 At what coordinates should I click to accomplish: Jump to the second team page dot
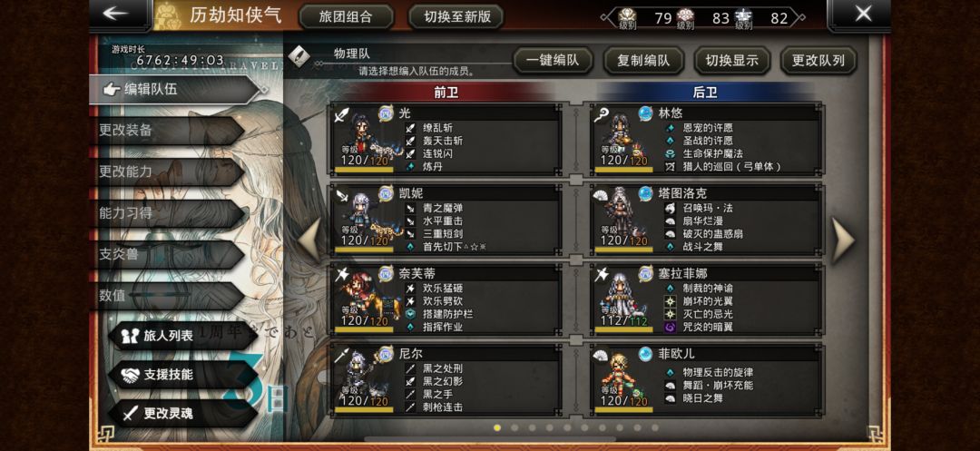[514, 428]
